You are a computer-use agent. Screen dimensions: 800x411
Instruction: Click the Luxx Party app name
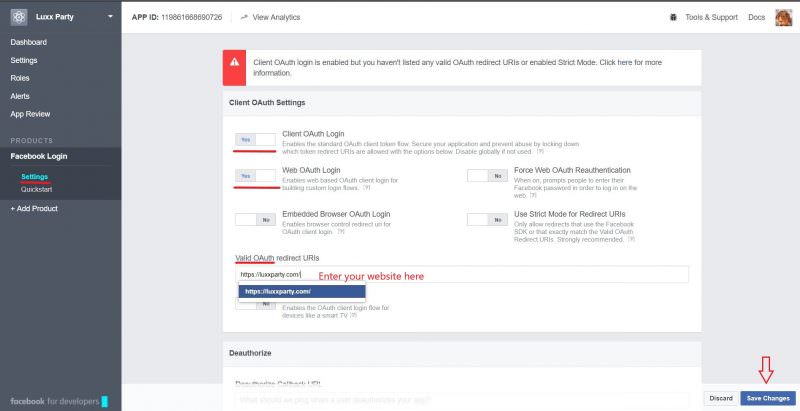[x=55, y=17]
